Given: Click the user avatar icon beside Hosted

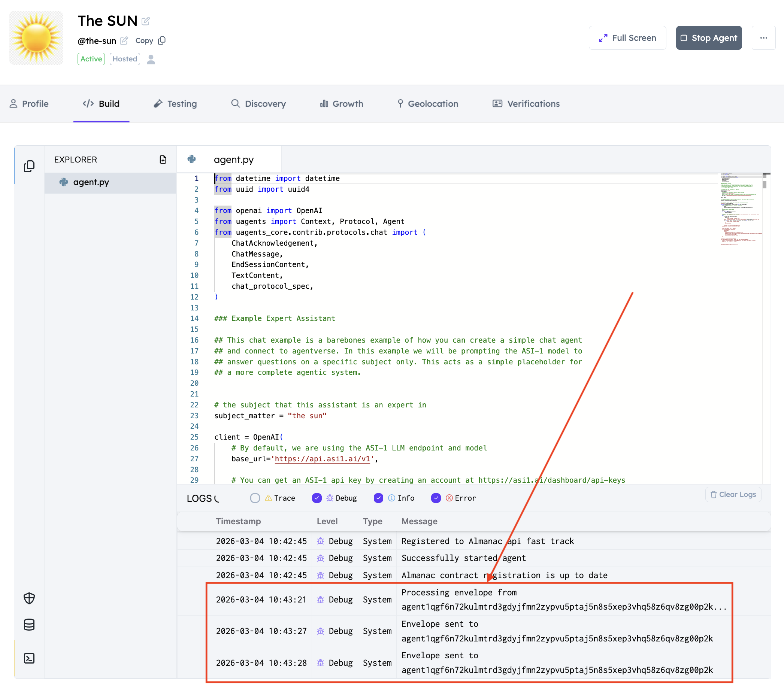Looking at the screenshot, I should coord(151,59).
